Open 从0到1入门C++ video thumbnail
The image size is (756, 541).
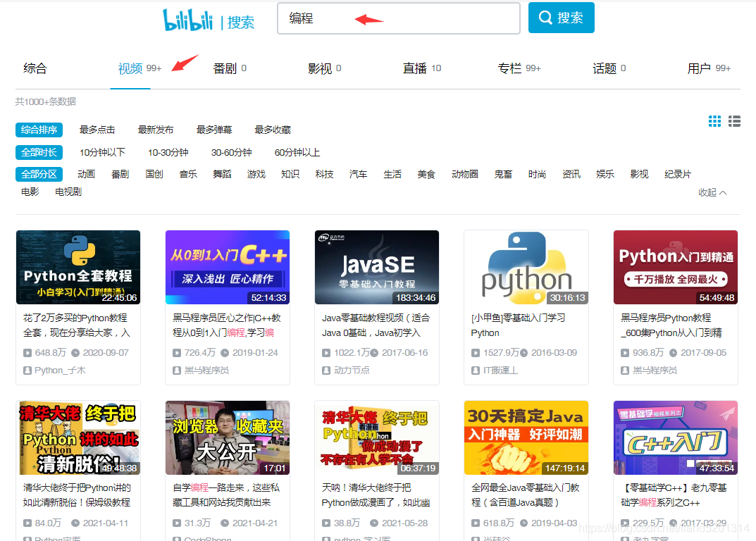[228, 267]
